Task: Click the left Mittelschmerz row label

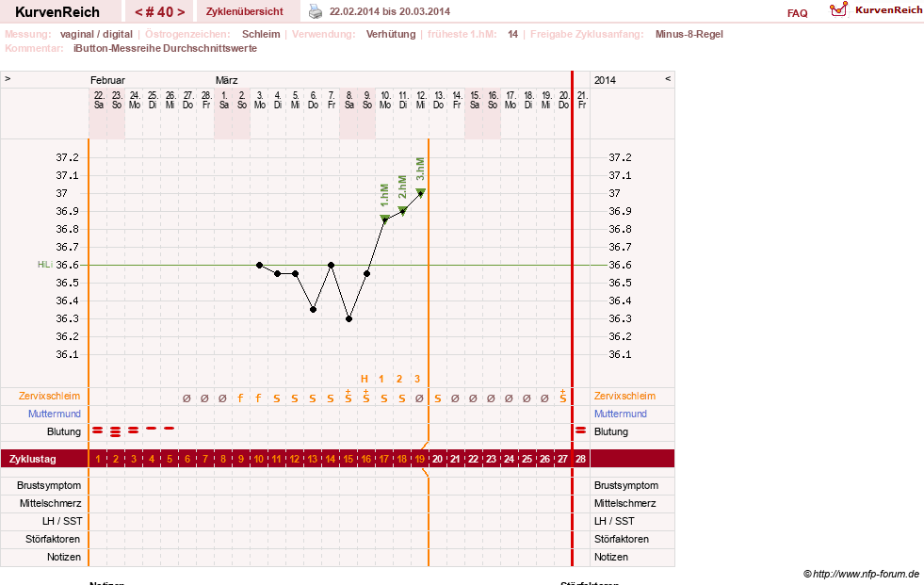Action: tap(50, 503)
